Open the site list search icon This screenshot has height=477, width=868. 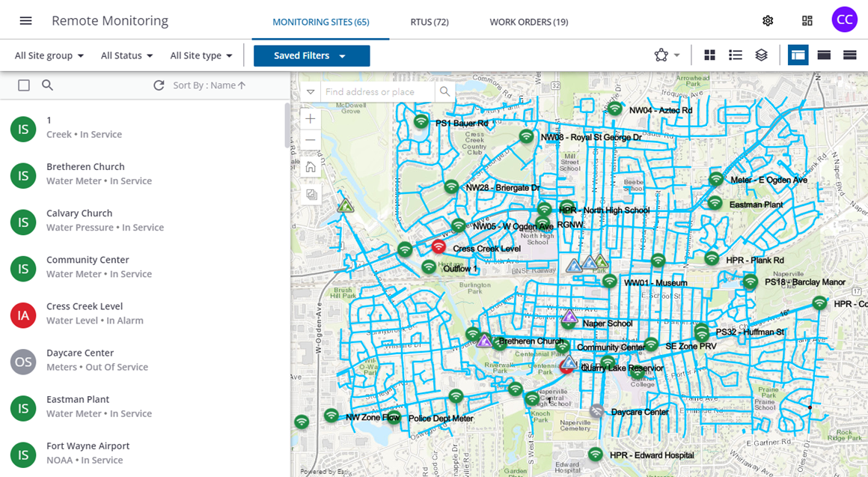tap(48, 85)
